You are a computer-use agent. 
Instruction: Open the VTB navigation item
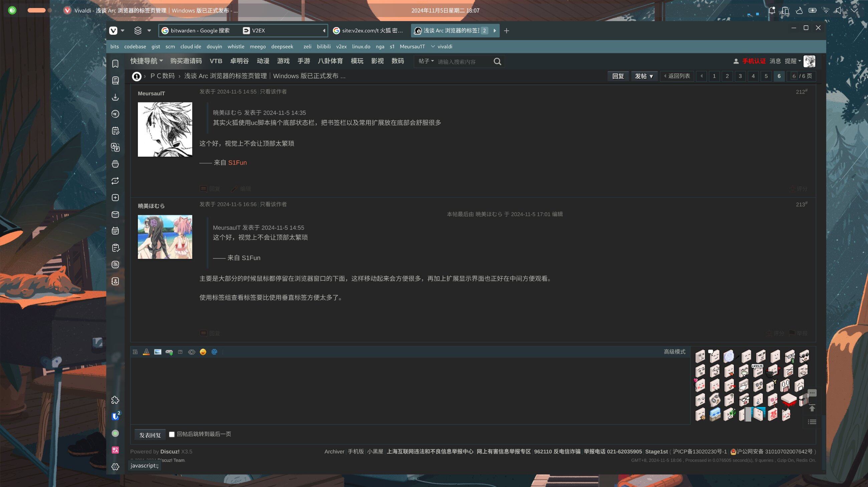(216, 61)
